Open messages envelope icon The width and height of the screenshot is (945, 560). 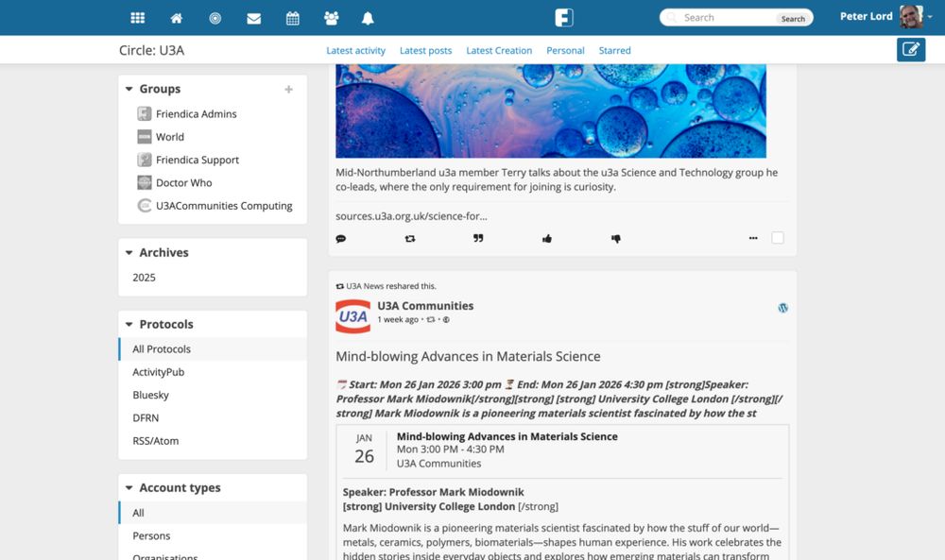click(x=253, y=19)
